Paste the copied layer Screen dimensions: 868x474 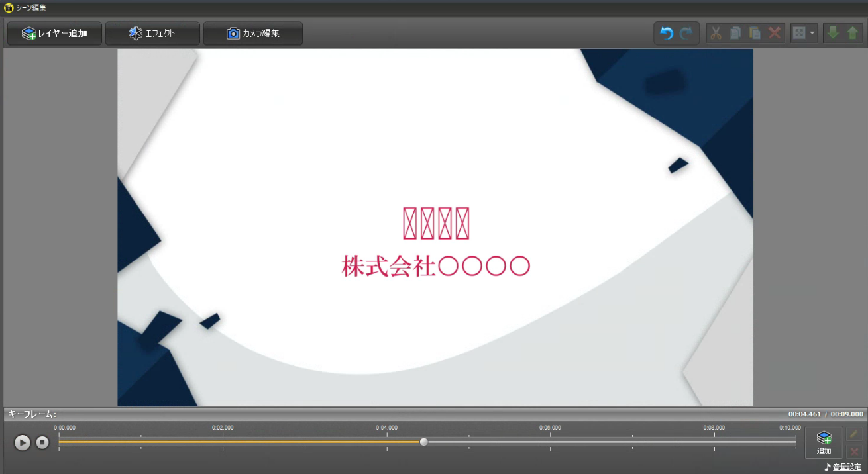click(x=755, y=33)
